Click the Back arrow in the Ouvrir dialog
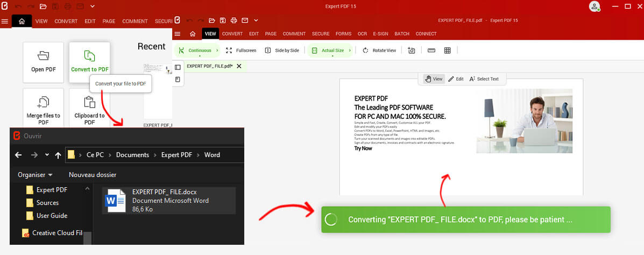 [18, 155]
